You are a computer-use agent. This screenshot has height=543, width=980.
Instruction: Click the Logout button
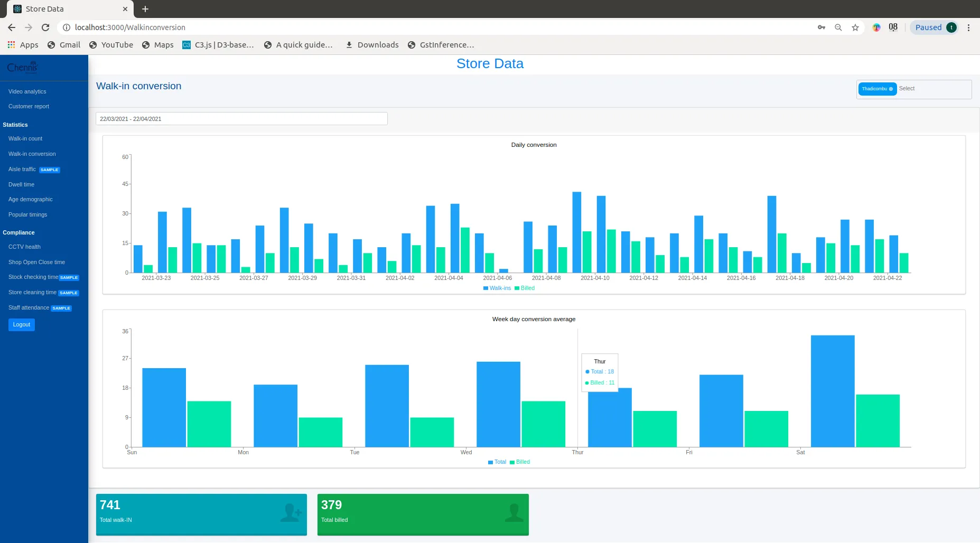click(21, 324)
